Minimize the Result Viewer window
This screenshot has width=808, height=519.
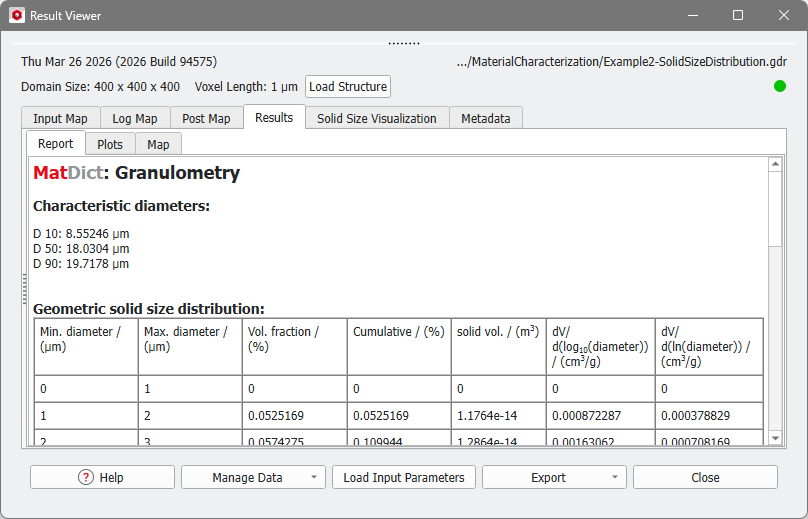pyautogui.click(x=693, y=15)
